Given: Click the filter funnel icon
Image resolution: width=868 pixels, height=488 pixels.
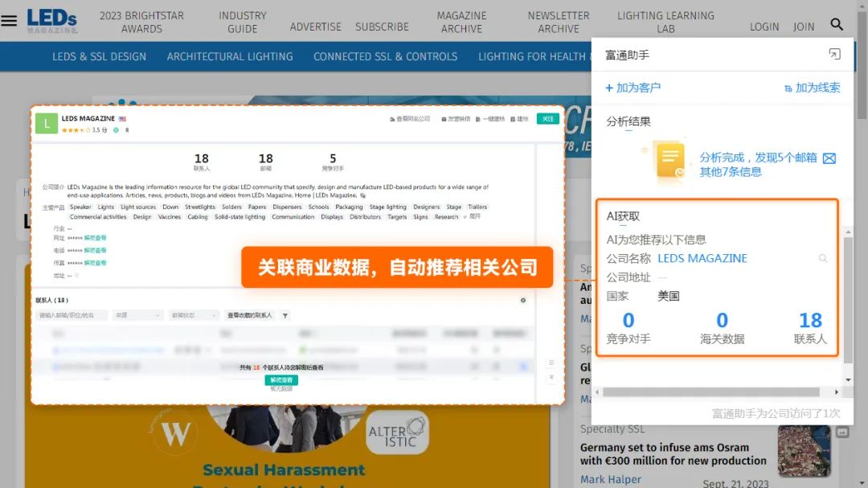Looking at the screenshot, I should (285, 316).
